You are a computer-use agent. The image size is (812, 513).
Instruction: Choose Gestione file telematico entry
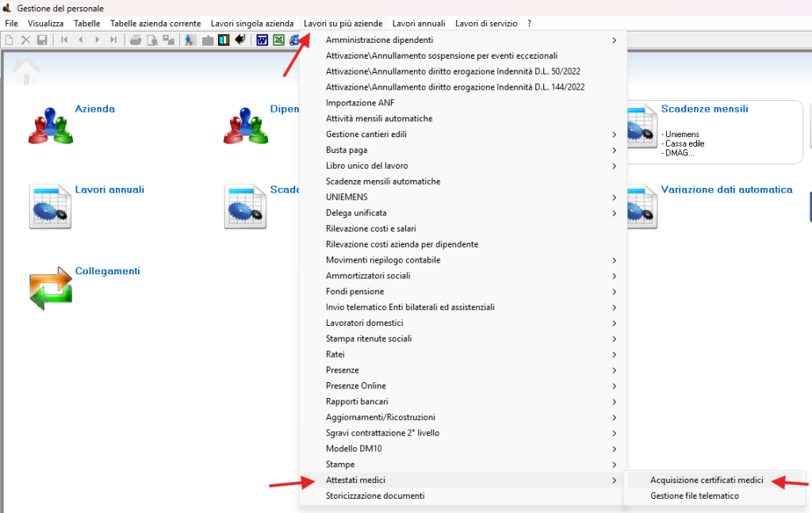click(x=694, y=496)
